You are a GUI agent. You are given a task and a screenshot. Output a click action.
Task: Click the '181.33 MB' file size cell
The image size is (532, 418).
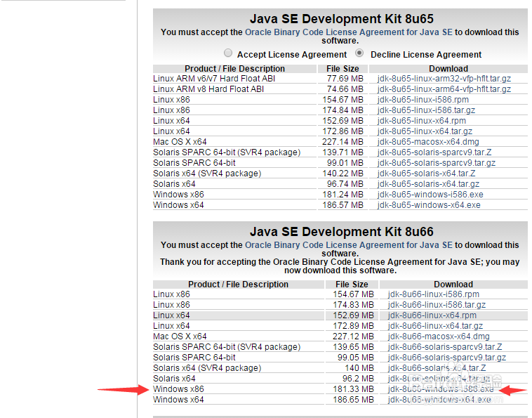point(352,389)
